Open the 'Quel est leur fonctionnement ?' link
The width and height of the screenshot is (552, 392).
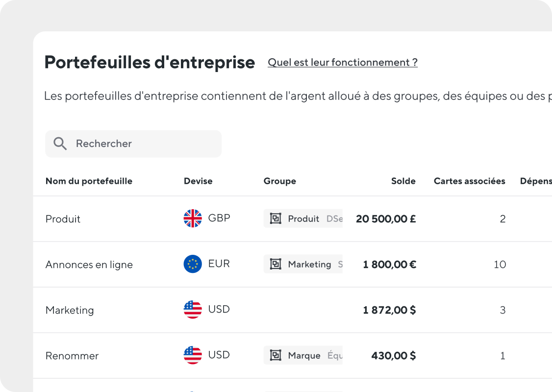click(x=343, y=63)
